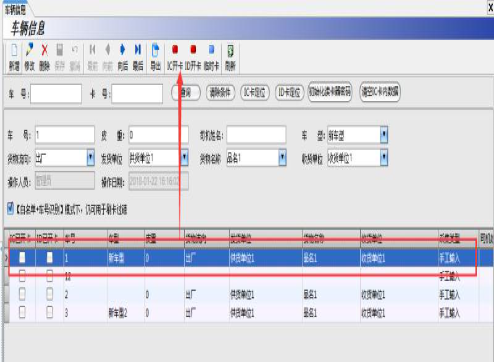Click the empty 司机姓名 input field
The height and width of the screenshot is (362, 494).
256,135
